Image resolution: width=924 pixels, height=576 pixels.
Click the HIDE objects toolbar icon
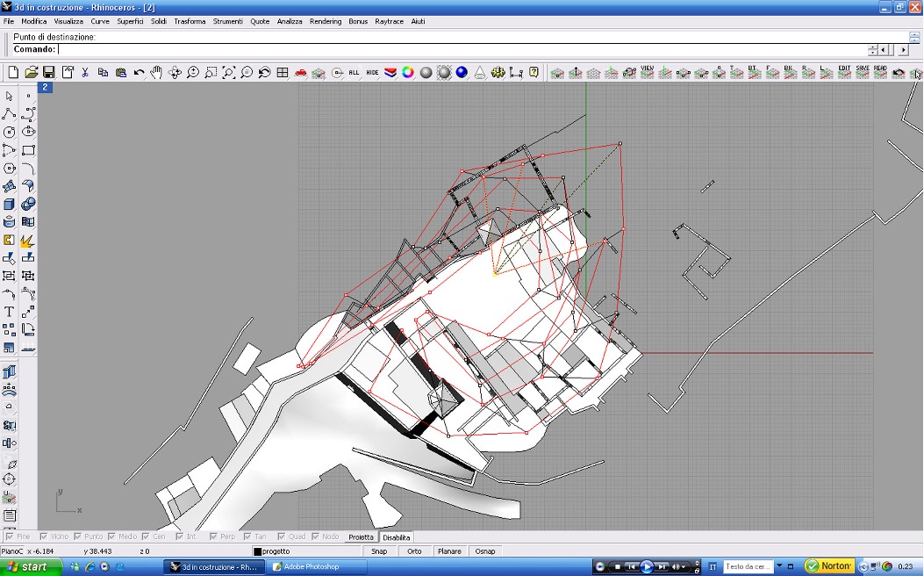tap(372, 73)
